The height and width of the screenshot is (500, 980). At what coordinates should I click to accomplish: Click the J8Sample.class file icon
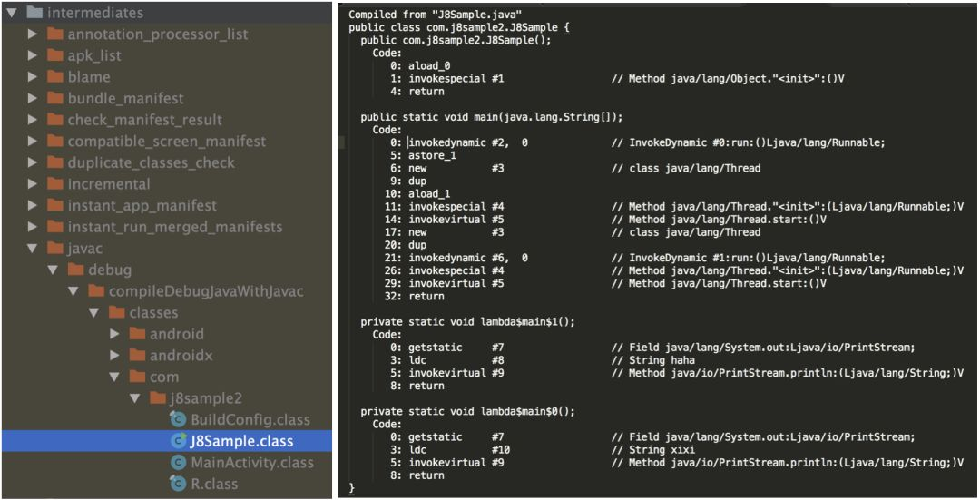(x=178, y=441)
